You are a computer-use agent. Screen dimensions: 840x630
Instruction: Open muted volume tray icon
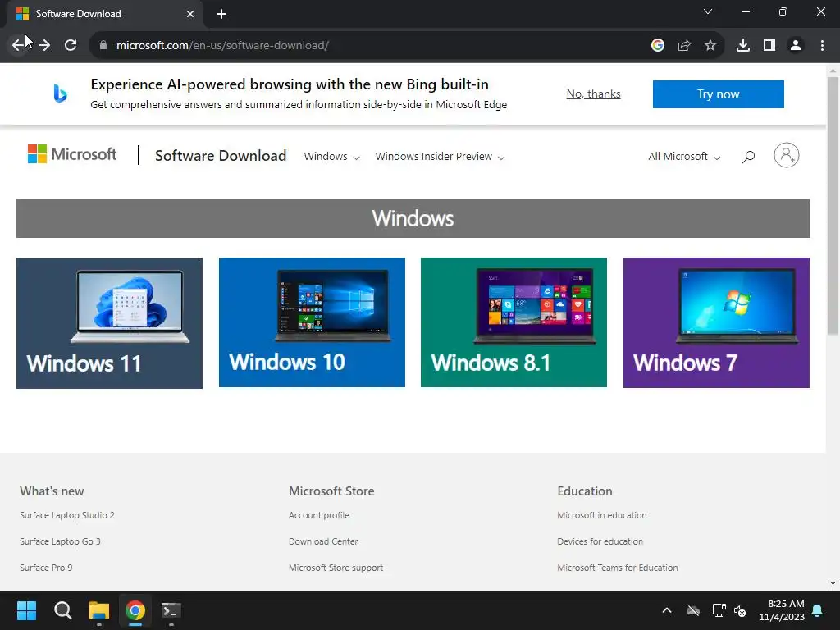point(741,610)
